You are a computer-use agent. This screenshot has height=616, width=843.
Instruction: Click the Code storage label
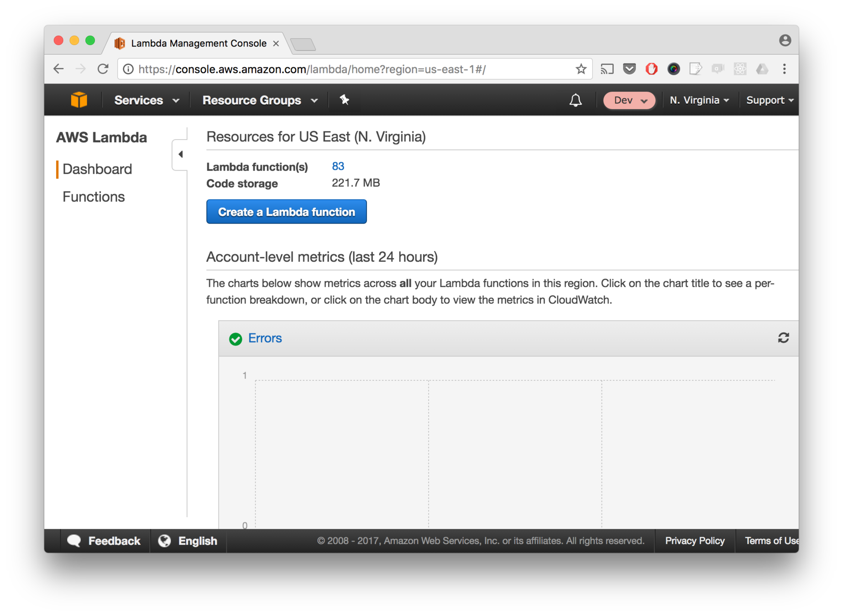(242, 183)
